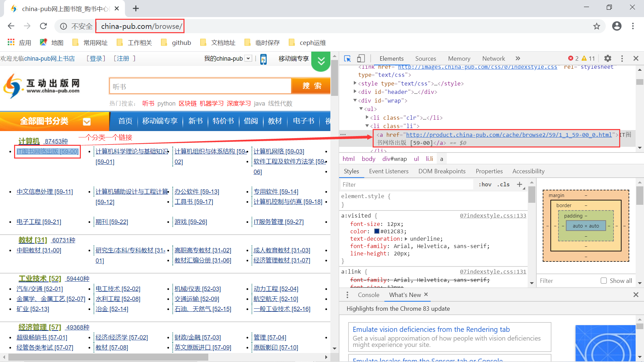Open the 计算机网络 [59-03] category link
This screenshot has width=644, height=362.
(x=279, y=152)
